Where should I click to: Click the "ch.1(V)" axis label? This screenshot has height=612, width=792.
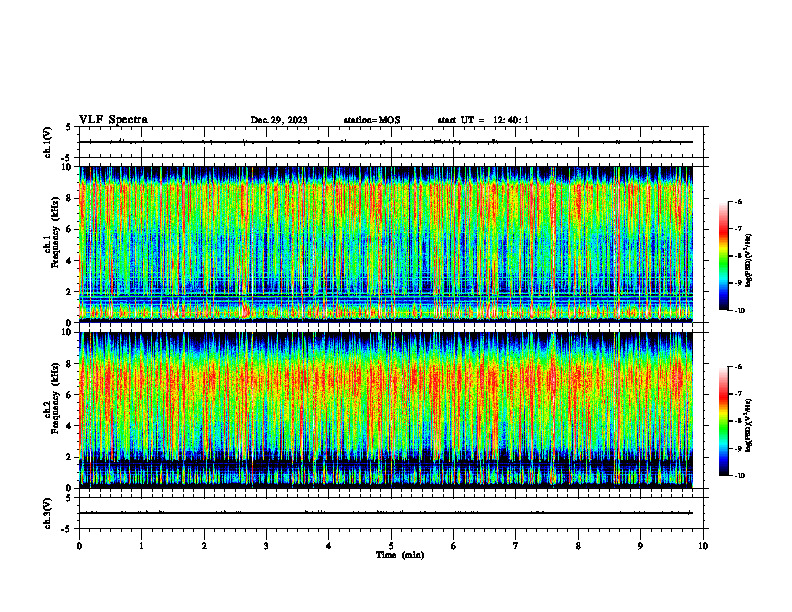tap(47, 142)
